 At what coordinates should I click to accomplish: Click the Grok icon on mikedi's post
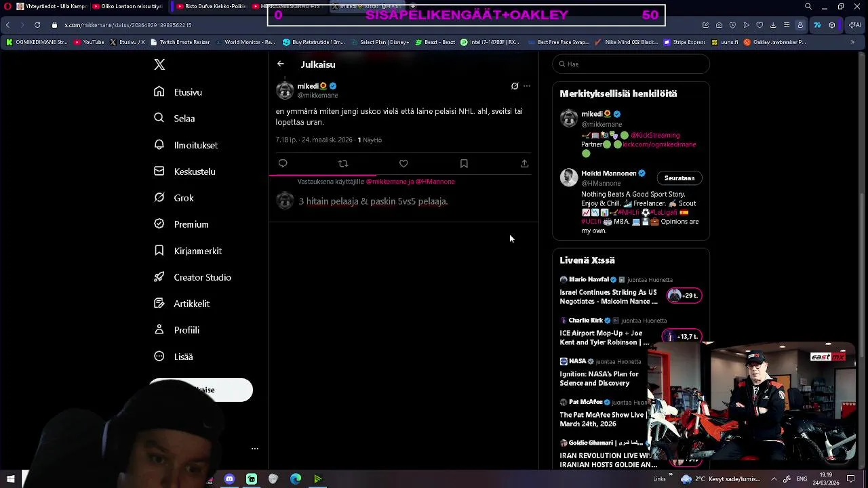coord(515,86)
